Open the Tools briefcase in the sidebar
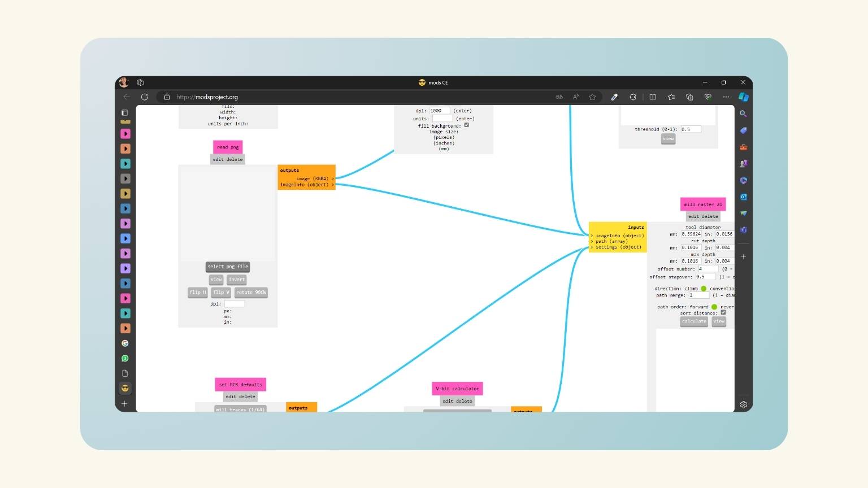This screenshot has width=868, height=488. click(744, 147)
